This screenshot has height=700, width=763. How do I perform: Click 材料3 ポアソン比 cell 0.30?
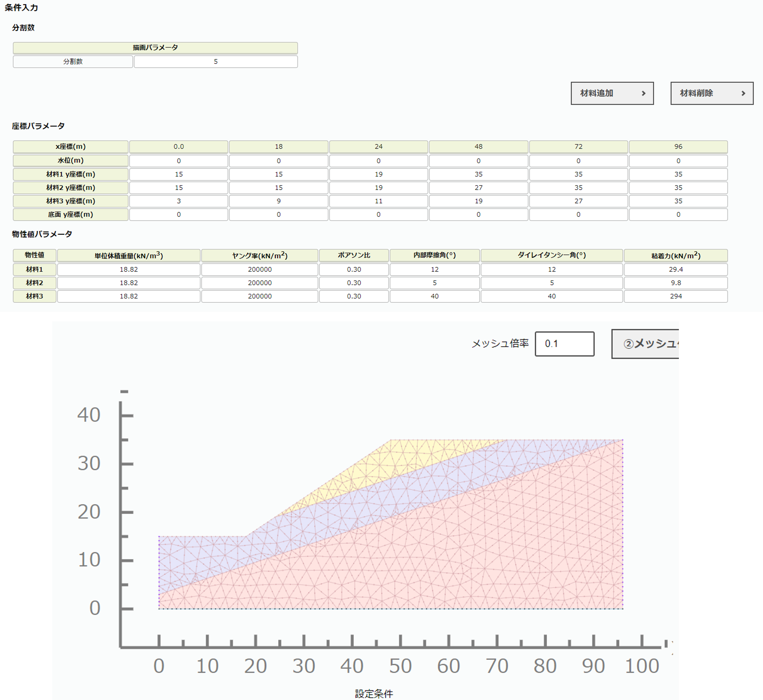[x=354, y=296]
